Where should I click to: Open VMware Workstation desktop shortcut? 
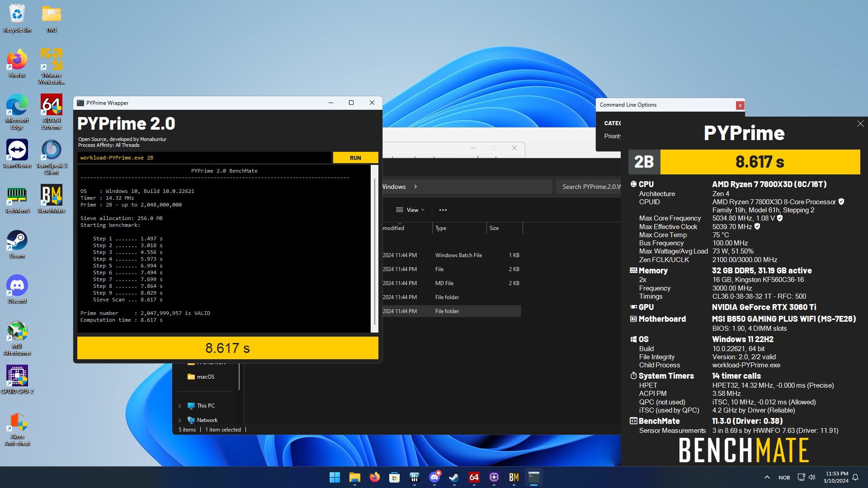pyautogui.click(x=52, y=66)
